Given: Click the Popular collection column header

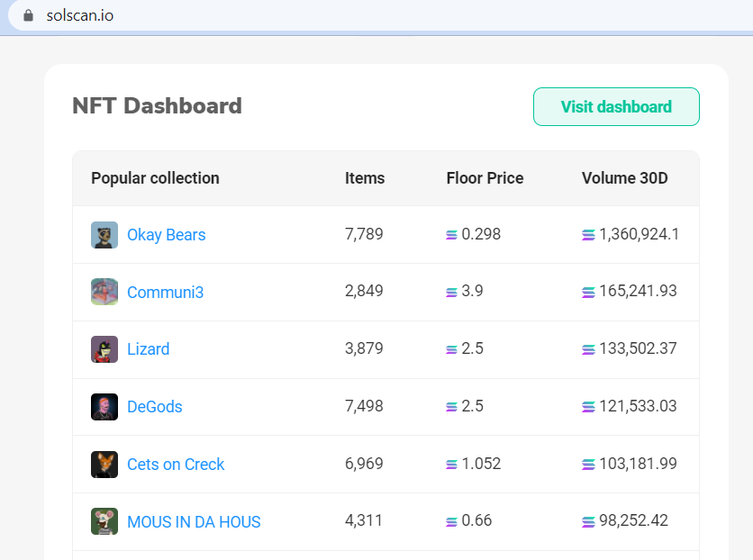Looking at the screenshot, I should coord(155,178).
